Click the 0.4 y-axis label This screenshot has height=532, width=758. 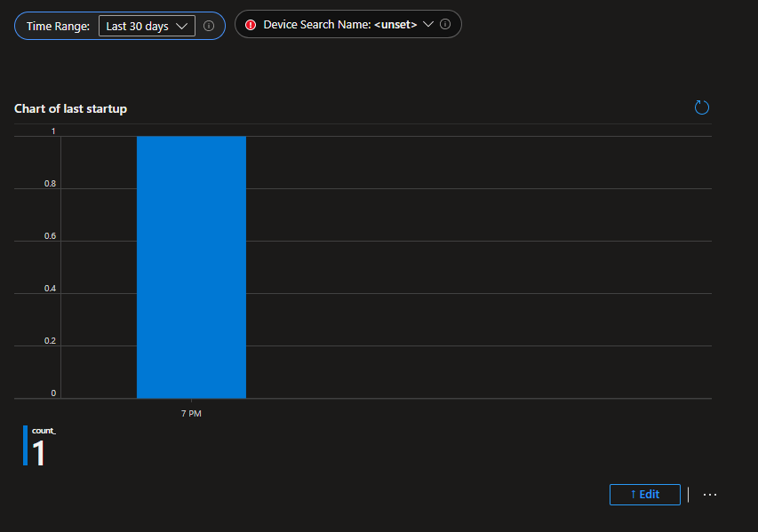click(x=52, y=289)
